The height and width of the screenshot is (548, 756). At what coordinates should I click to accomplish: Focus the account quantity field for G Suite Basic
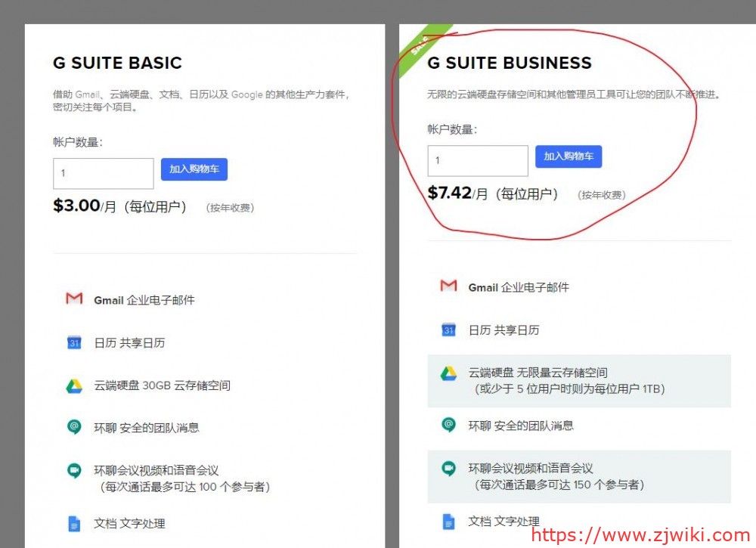pyautogui.click(x=103, y=173)
